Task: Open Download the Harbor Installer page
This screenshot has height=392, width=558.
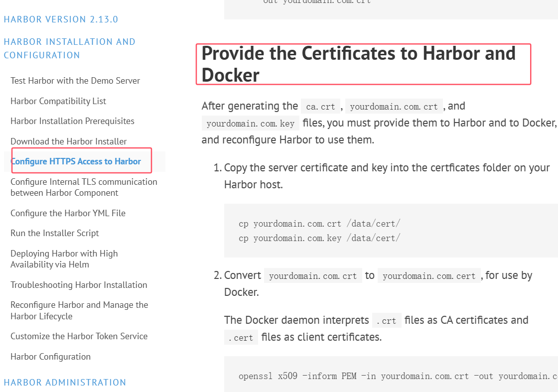Action: pos(69,141)
